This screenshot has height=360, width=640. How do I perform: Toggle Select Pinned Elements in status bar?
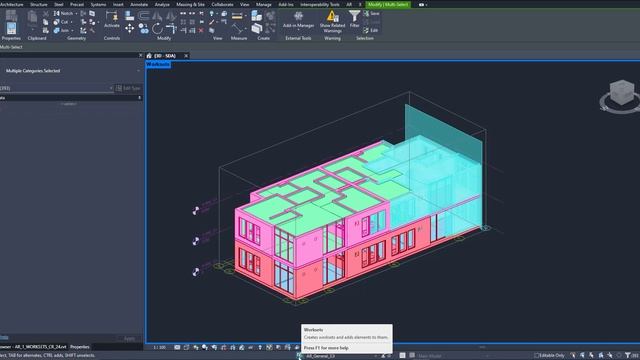pos(591,356)
